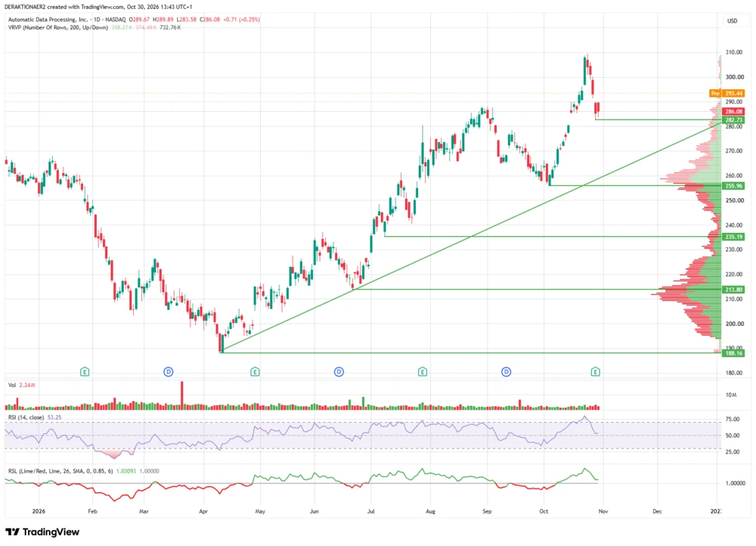The height and width of the screenshot is (546, 756).
Task: Click the green 282.73 level label
Action: (733, 119)
